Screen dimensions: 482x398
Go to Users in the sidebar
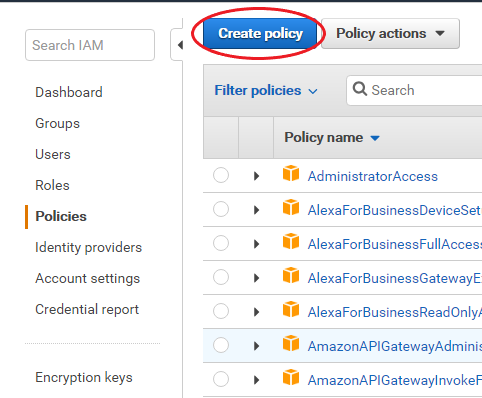[53, 154]
